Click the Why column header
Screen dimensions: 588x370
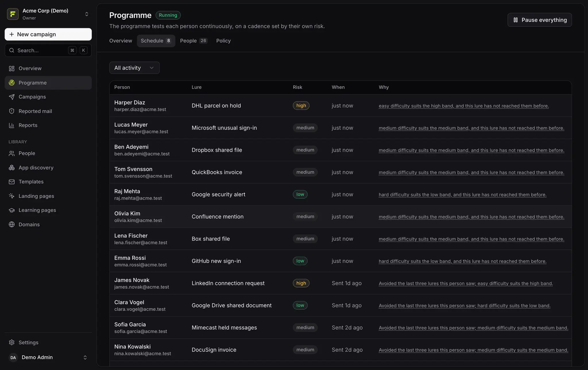pos(384,87)
